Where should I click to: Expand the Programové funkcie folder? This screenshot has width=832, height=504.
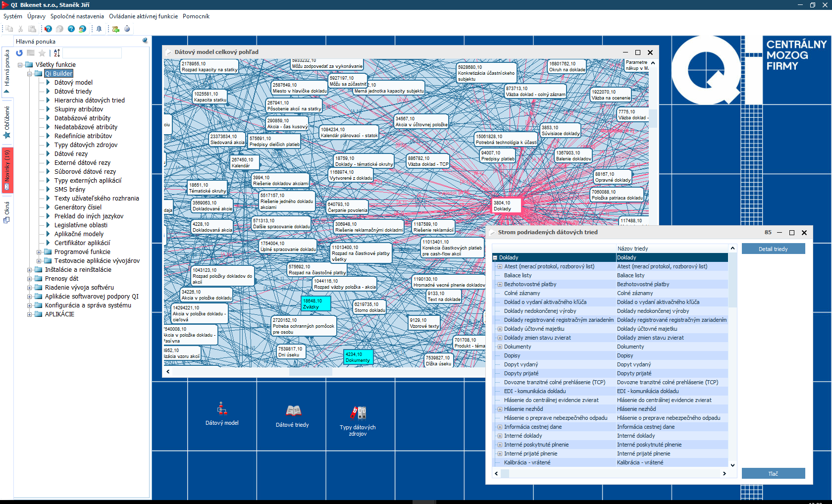click(39, 252)
